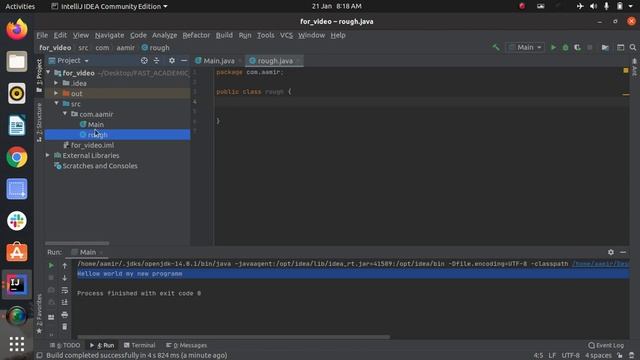Open the TODO tool window
This screenshot has width=640, height=360.
[x=65, y=345]
